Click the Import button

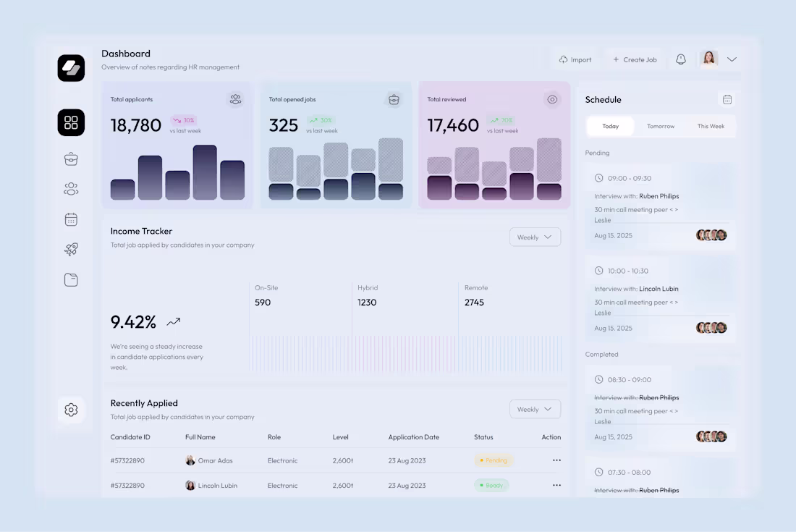pos(575,59)
